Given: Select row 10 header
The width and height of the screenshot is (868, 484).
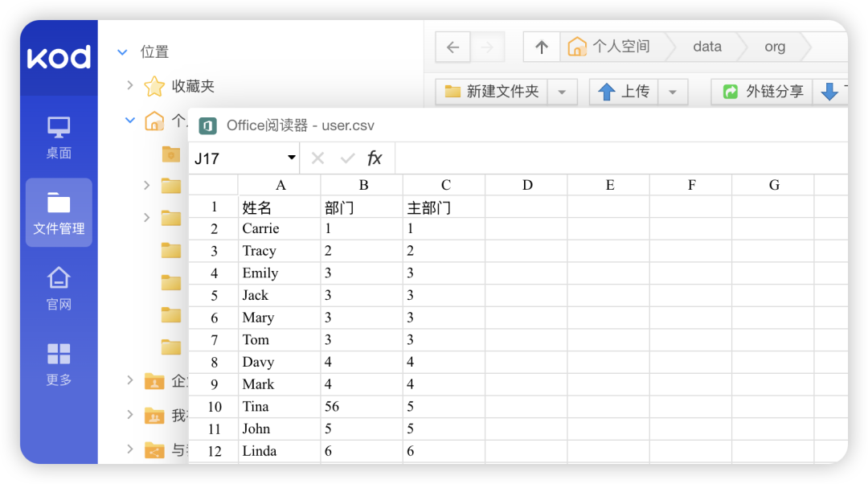Looking at the screenshot, I should tap(214, 407).
